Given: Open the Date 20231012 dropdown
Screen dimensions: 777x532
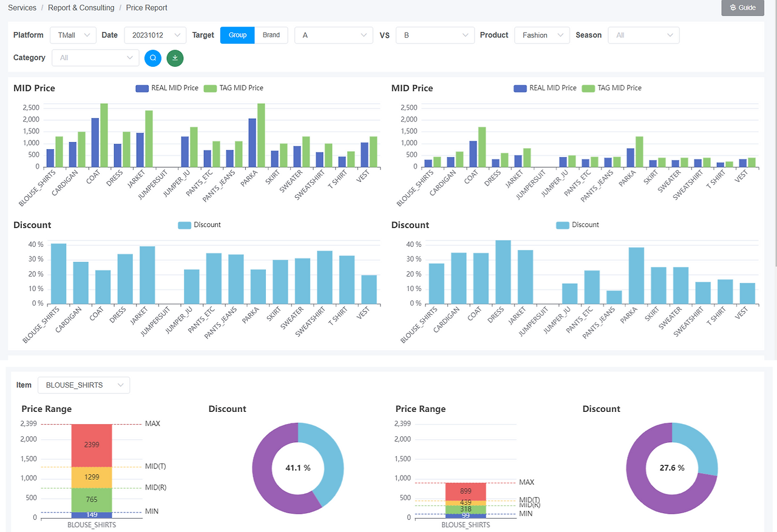Looking at the screenshot, I should click(155, 35).
